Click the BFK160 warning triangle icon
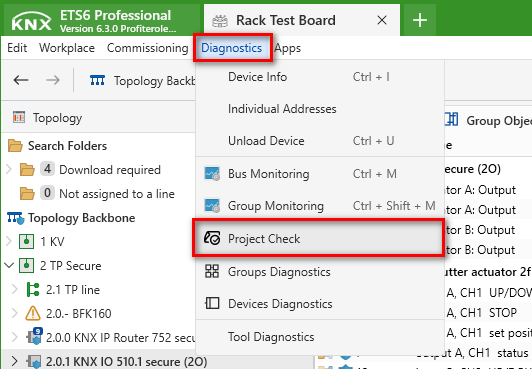 (33, 313)
